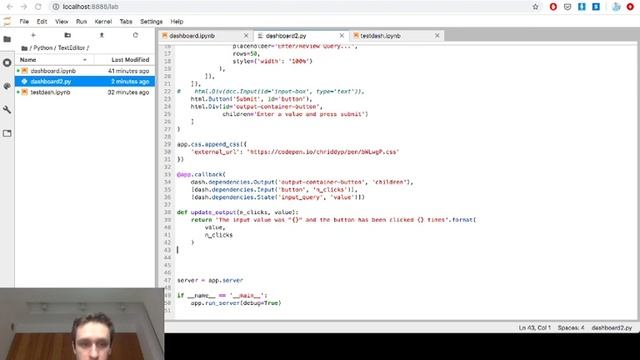Click code line 'def update_output'
Image resolution: width=640 pixels, height=360 pixels.
238,212
